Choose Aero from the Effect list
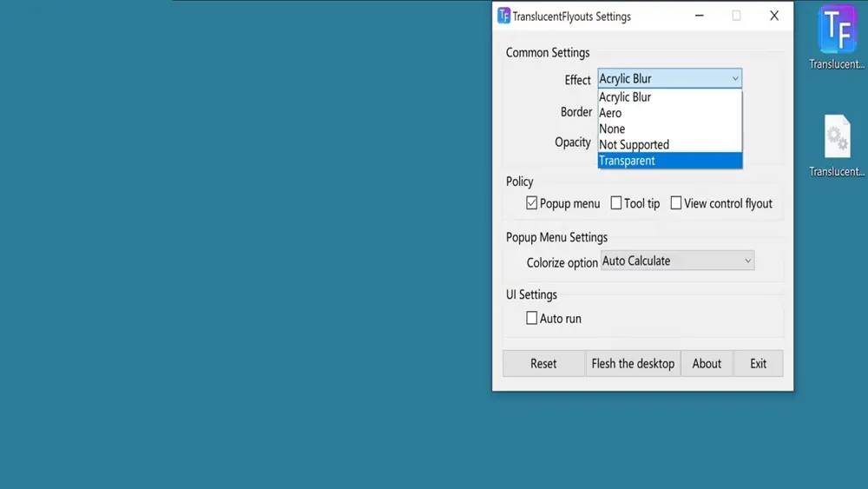868x489 pixels. [670, 113]
